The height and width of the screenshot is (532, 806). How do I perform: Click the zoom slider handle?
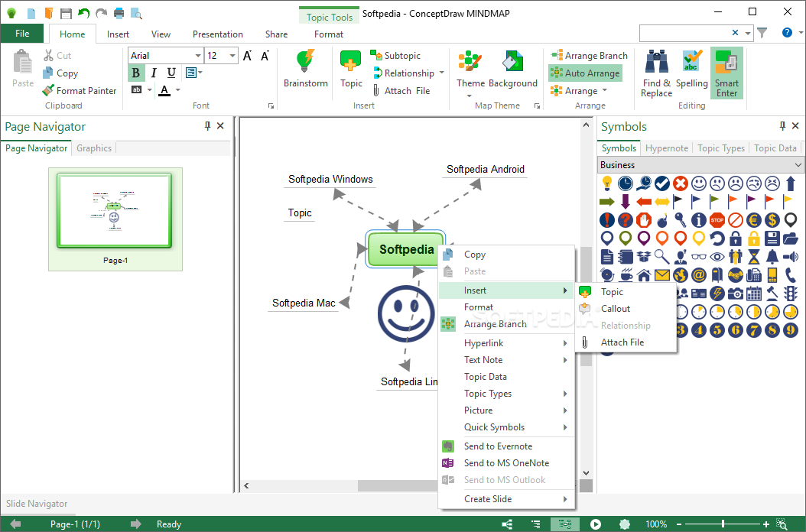[x=723, y=524]
